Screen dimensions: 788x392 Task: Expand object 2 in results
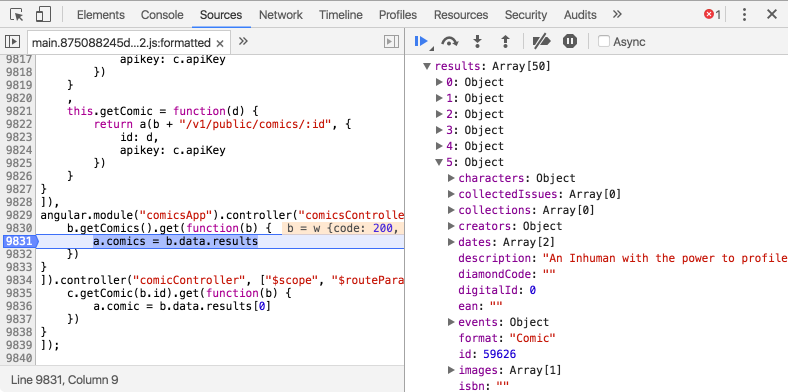[440, 114]
